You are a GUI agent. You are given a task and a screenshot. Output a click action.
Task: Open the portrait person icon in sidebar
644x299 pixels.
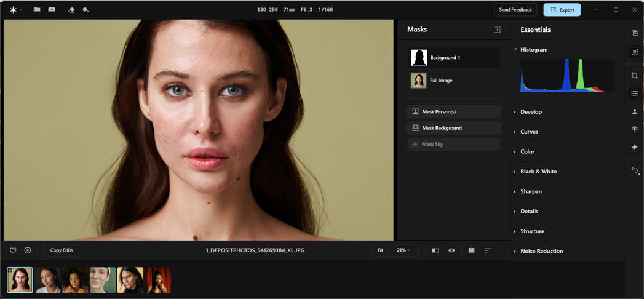pos(635,111)
